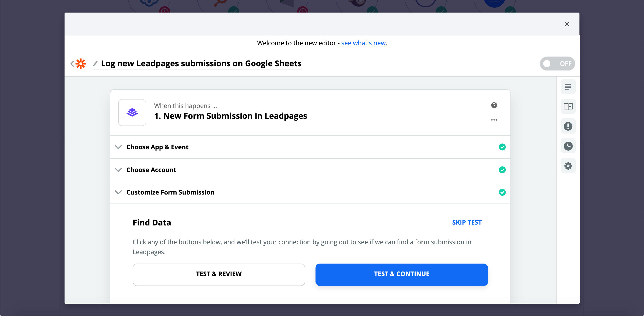Open the see what's new link
The width and height of the screenshot is (644, 316).
click(363, 43)
